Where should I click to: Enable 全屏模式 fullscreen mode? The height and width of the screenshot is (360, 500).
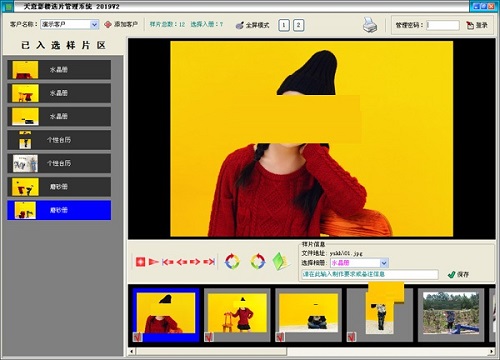point(252,25)
